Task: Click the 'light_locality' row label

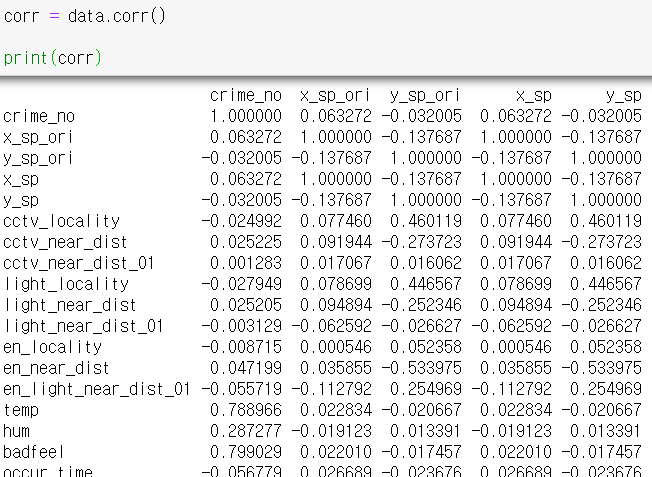Action: 66,284
